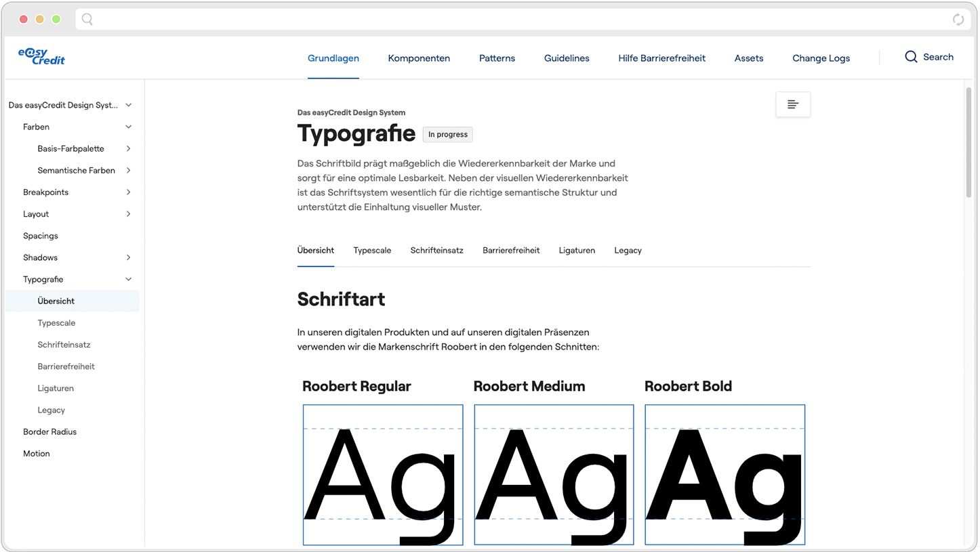Click the page vertical scrollbar
Screen dimensions: 980x552
[968, 144]
